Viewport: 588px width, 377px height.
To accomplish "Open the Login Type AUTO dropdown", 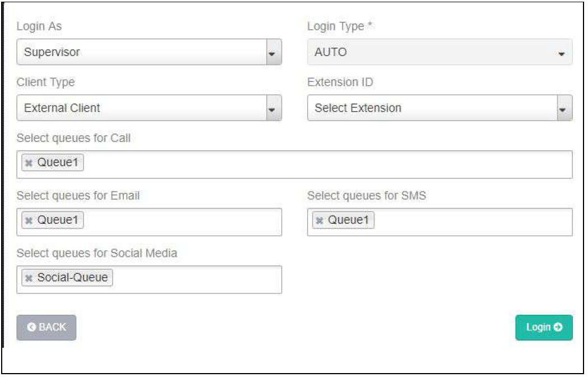I will click(x=440, y=53).
